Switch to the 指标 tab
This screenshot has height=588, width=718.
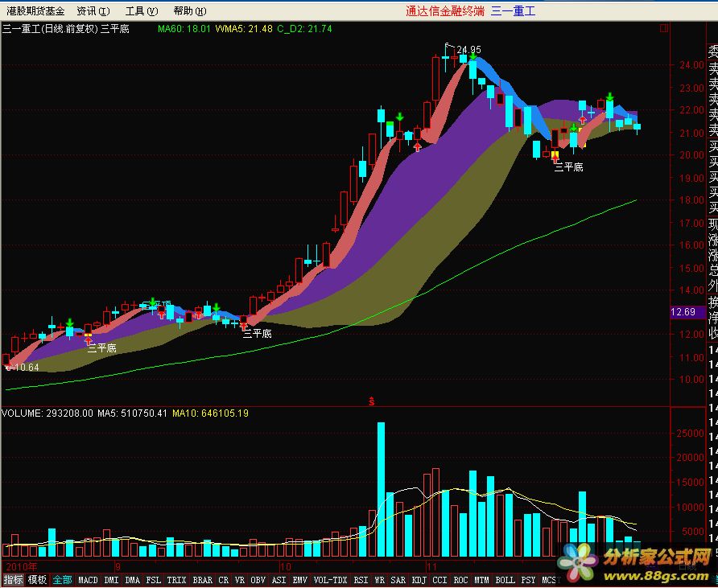[13, 580]
